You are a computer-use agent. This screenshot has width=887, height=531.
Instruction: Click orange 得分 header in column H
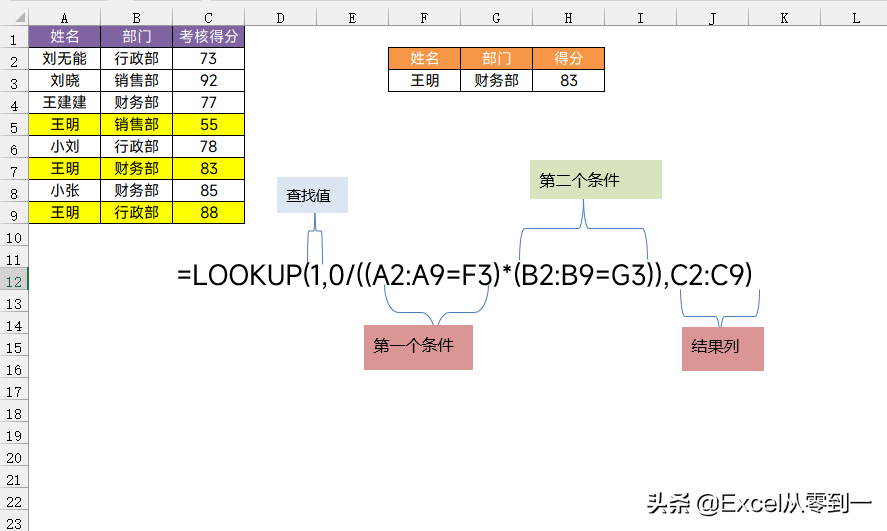[x=569, y=58]
